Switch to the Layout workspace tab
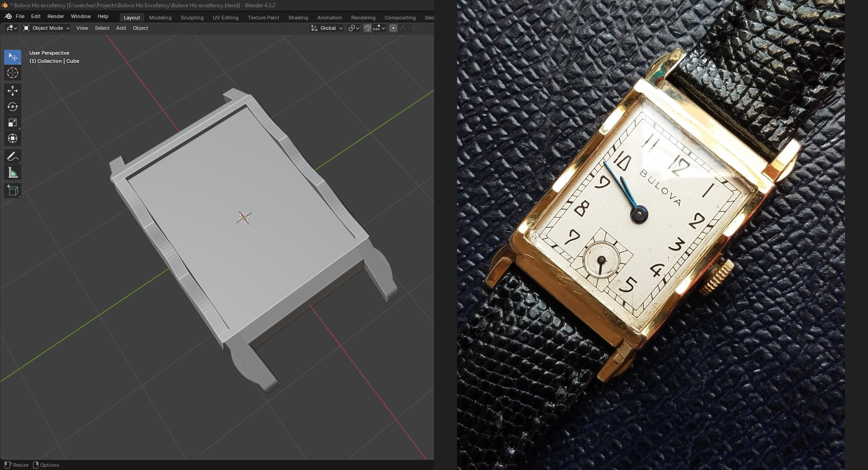 click(x=132, y=18)
